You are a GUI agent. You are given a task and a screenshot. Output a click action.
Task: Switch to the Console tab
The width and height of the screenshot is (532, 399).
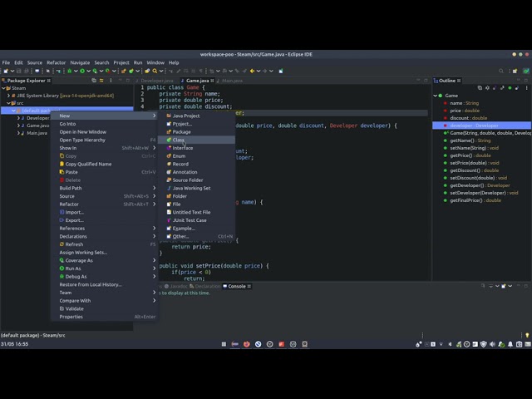click(x=236, y=286)
